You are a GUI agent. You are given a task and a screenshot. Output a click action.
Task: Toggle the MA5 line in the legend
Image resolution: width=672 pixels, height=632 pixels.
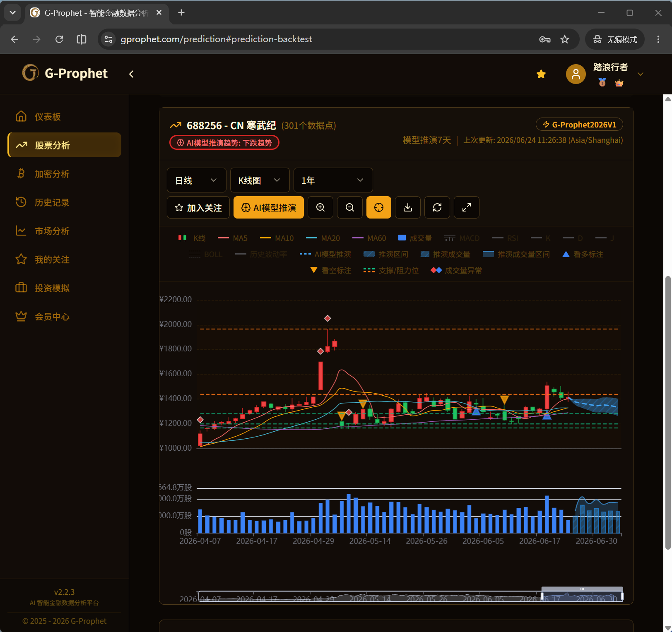pyautogui.click(x=233, y=238)
